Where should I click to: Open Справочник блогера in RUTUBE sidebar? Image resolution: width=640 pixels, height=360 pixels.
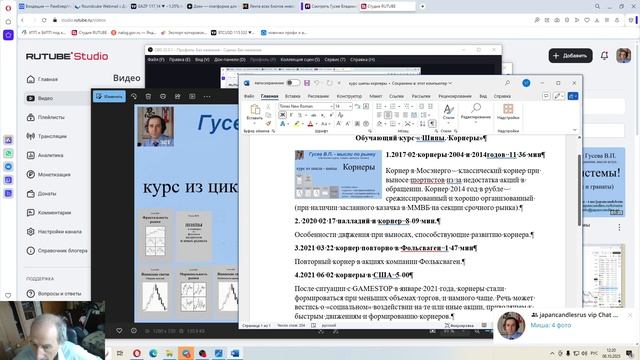(x=57, y=251)
